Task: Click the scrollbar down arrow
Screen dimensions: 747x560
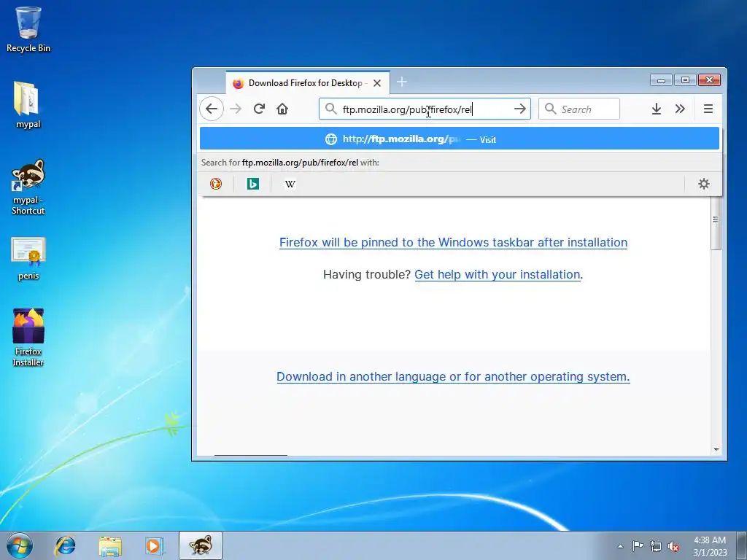Action: point(716,449)
